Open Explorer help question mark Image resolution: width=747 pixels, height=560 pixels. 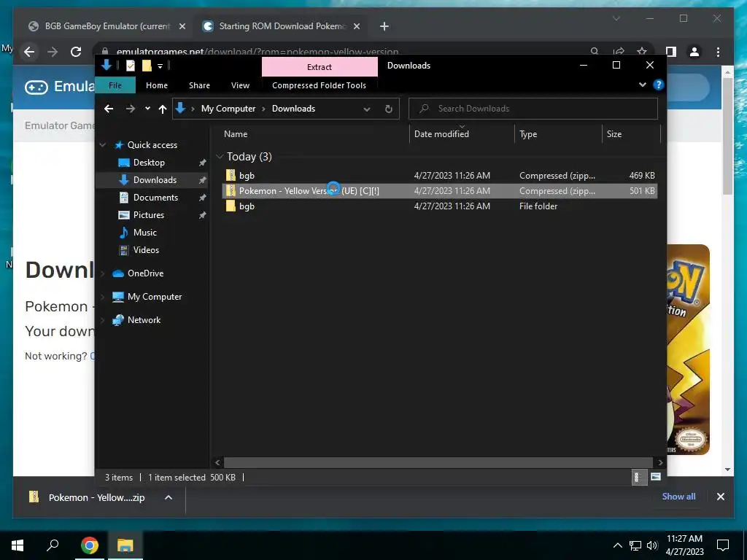[x=659, y=85]
